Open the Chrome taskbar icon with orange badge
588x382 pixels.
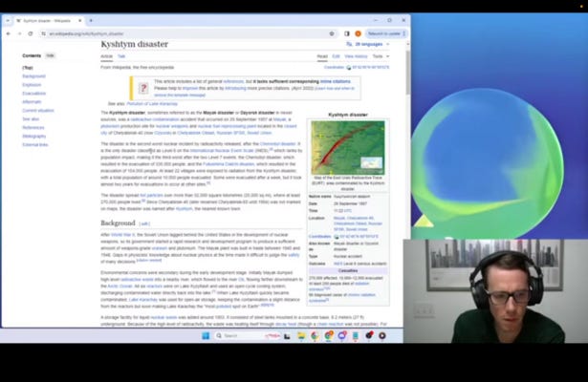329,335
